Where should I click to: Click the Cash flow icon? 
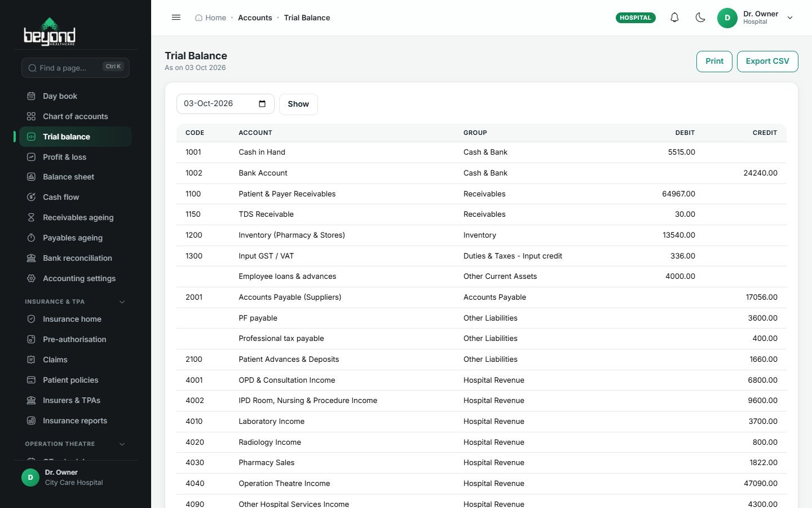tap(31, 197)
